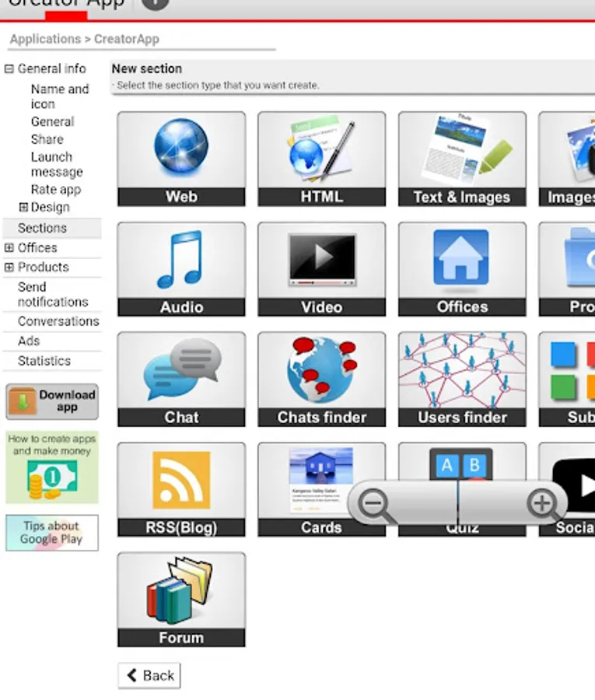Expand the Design tree node
This screenshot has width=595, height=700.
pos(23,207)
